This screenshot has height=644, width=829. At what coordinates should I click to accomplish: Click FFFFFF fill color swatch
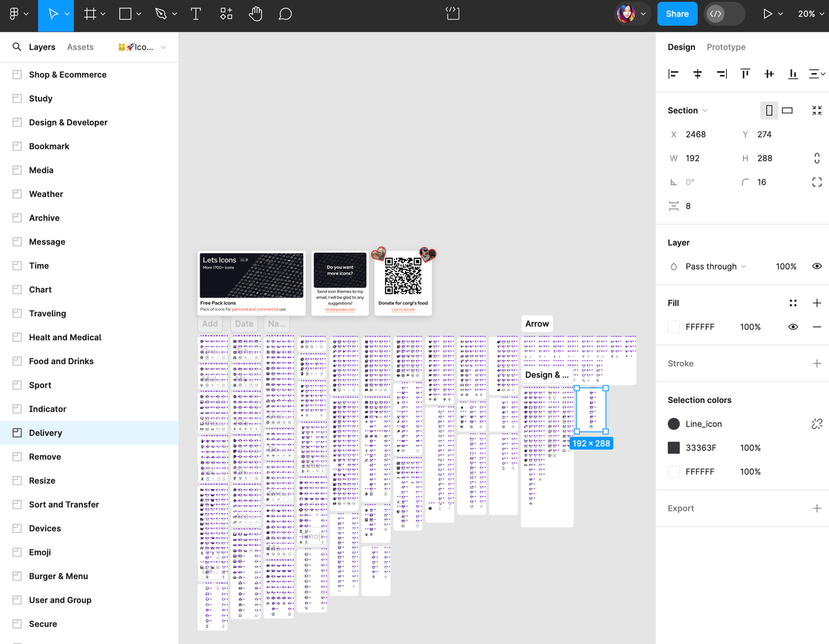click(674, 327)
